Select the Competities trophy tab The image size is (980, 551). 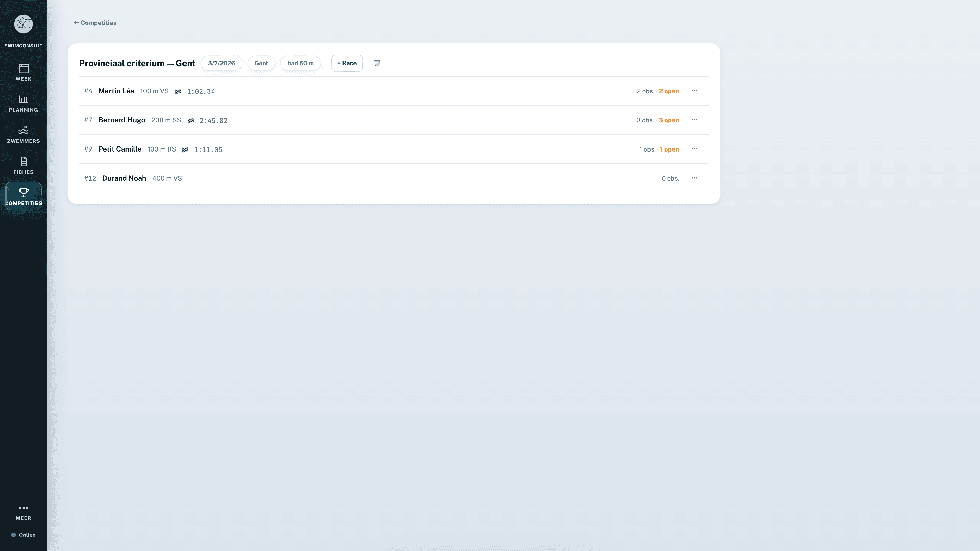click(23, 196)
